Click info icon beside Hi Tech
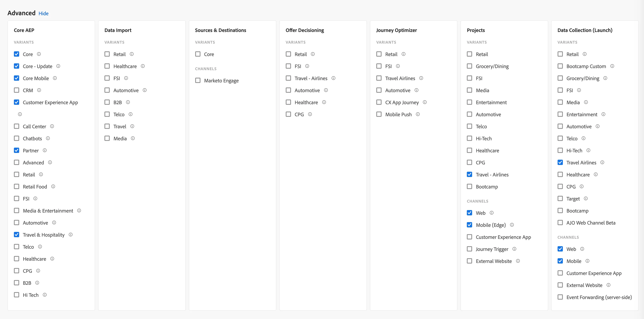Viewport: 644px width, 319px height. click(45, 295)
